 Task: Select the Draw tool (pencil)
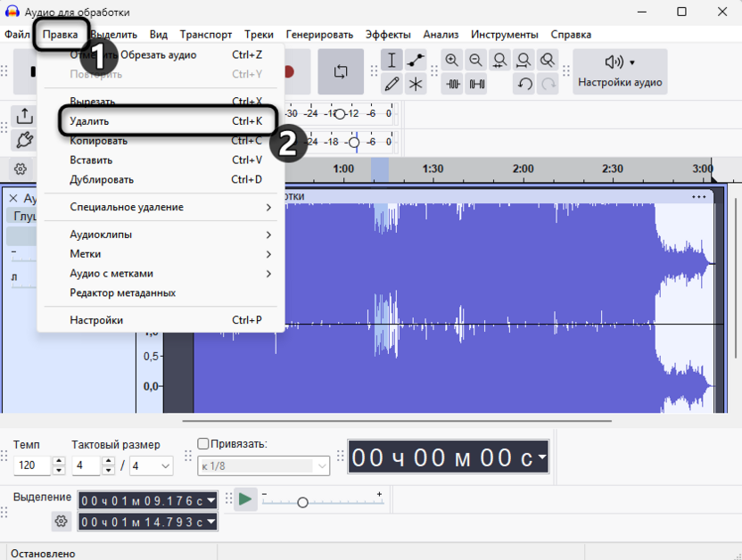(393, 85)
